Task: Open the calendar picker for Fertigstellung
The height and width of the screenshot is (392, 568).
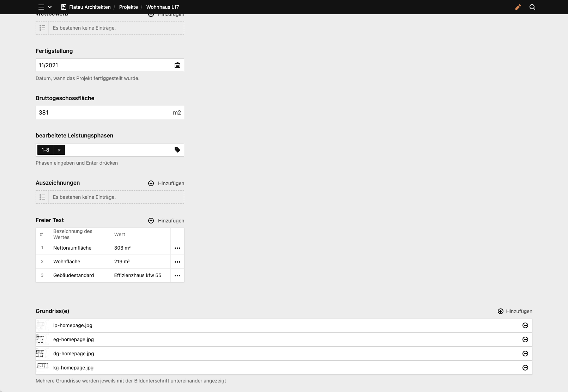Action: click(x=177, y=65)
